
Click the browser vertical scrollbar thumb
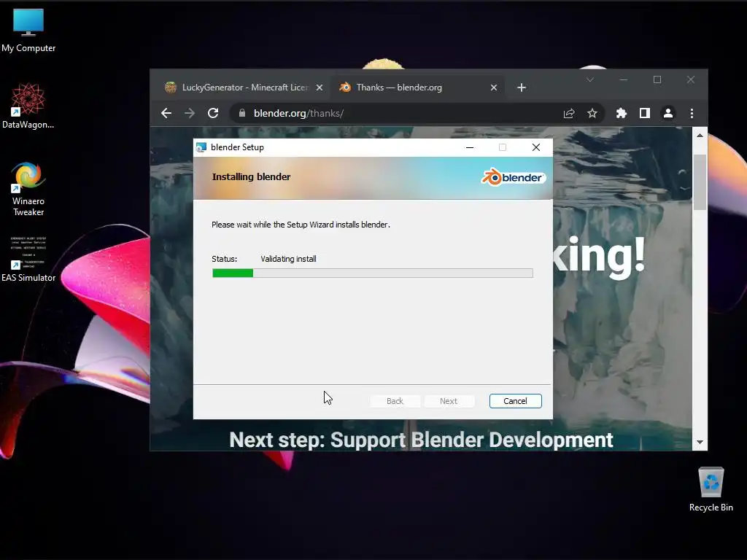[700, 182]
